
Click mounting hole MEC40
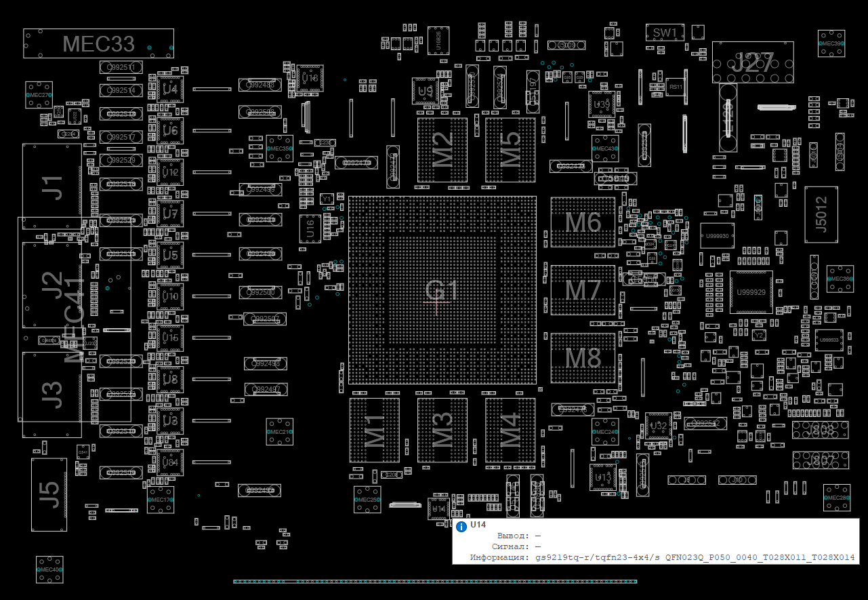click(49, 569)
